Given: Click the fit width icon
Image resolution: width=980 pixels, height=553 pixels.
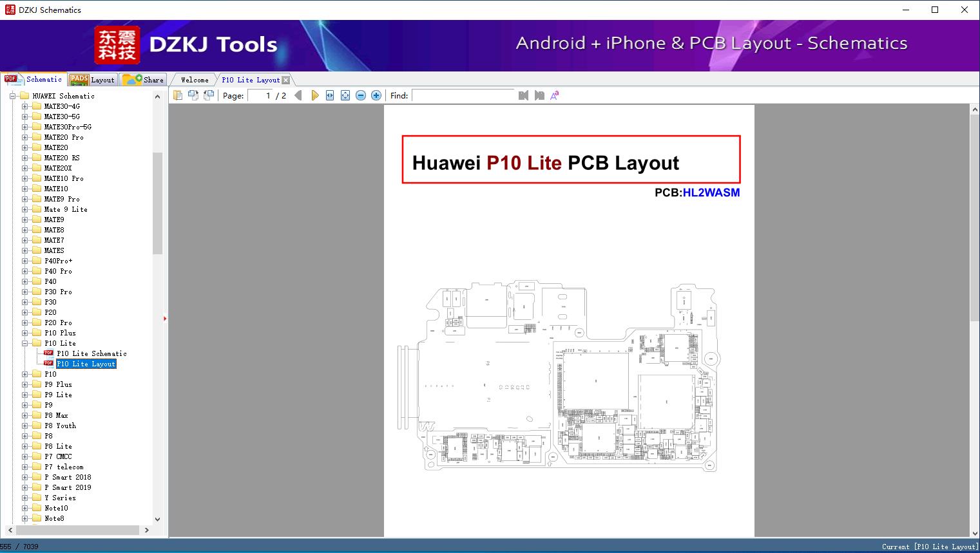Looking at the screenshot, I should (330, 95).
